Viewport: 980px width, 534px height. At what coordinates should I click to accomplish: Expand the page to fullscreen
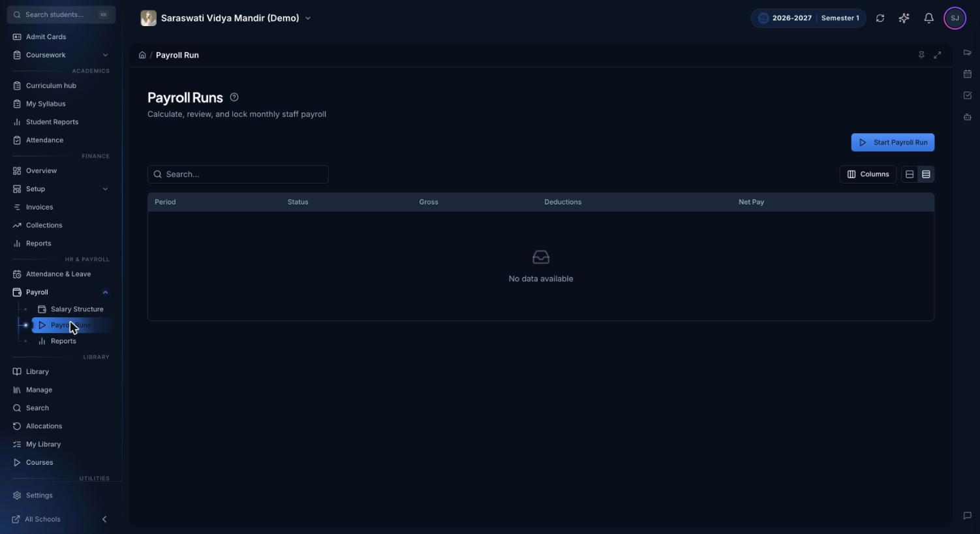tap(938, 55)
